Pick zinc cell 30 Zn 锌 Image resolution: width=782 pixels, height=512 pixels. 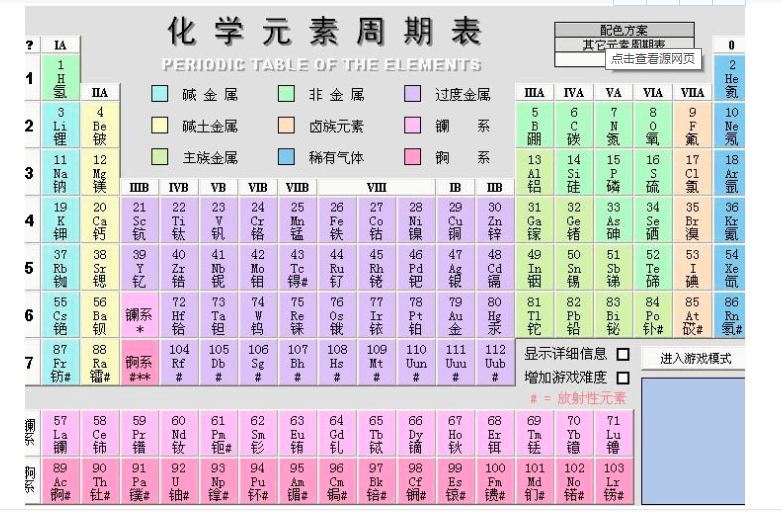(495, 220)
